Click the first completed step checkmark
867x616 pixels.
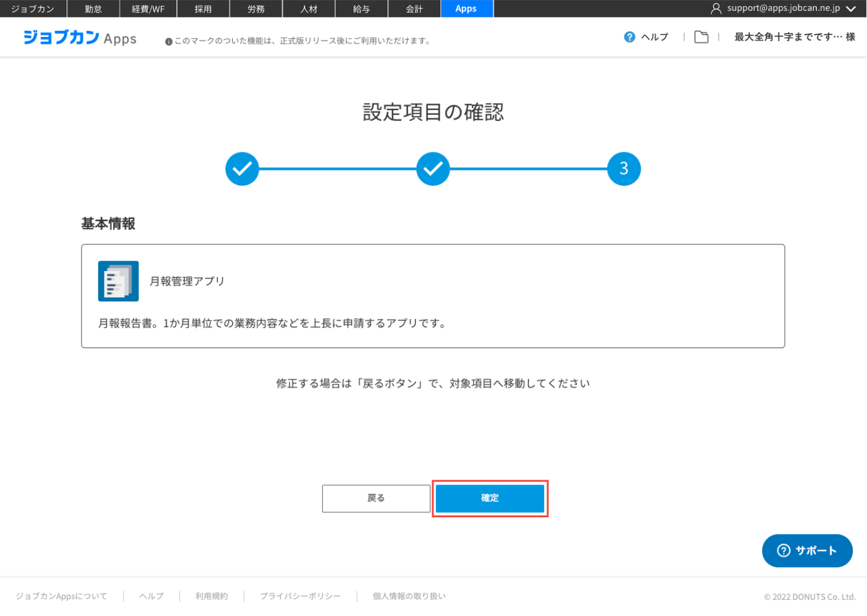pos(242,169)
